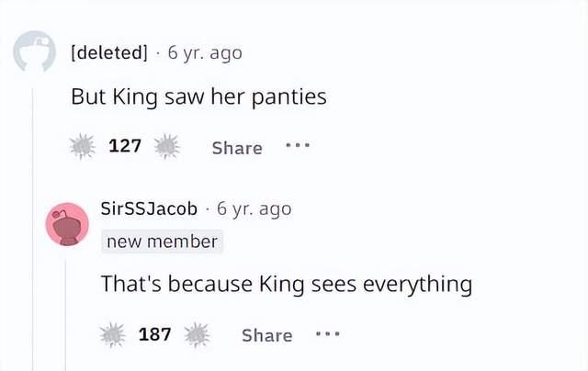Upvote SirSSJacob's reply
Image resolution: width=588 pixels, height=371 pixels.
click(115, 335)
